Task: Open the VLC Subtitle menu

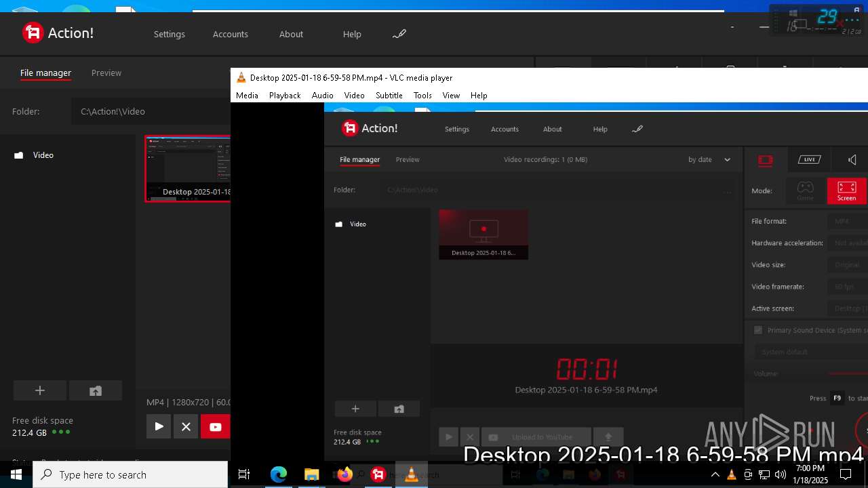Action: pos(389,96)
